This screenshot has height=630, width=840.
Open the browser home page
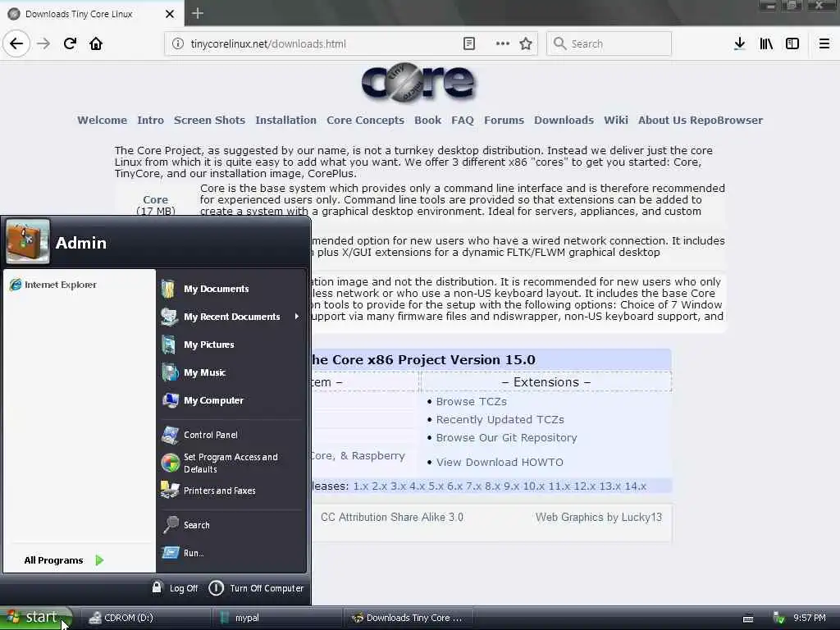(96, 43)
